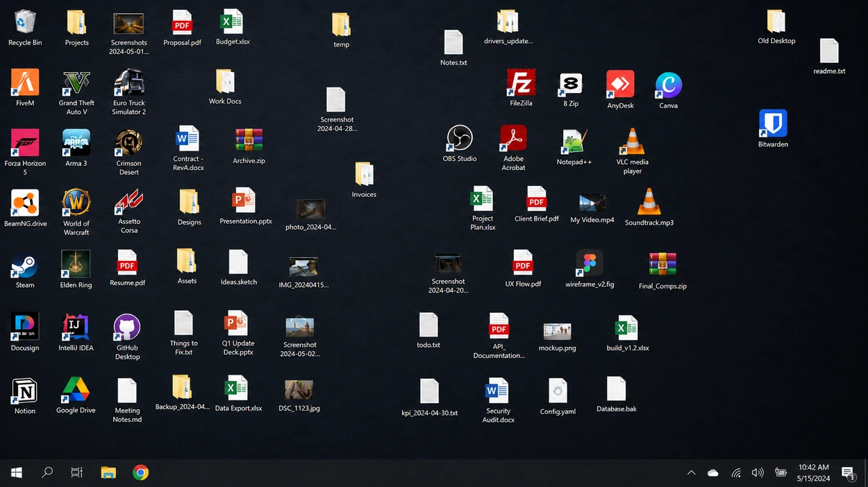Select the Grand Theft Auto V shortcut
The width and height of the screenshot is (868, 487).
(x=76, y=82)
